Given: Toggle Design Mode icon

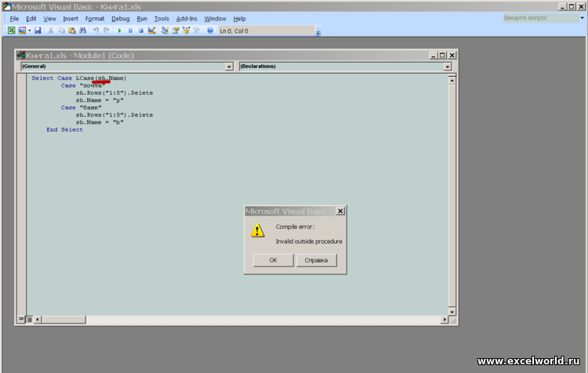Looking at the screenshot, I should 151,31.
